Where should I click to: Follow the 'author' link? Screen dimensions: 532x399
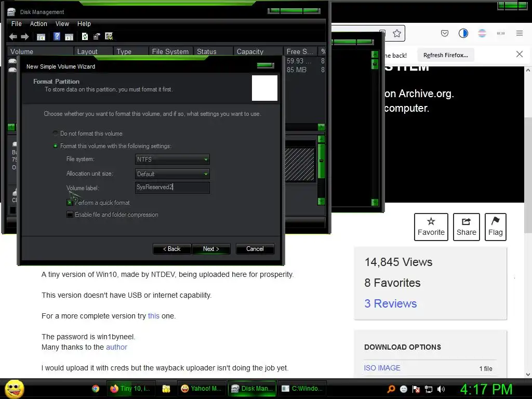pyautogui.click(x=116, y=347)
